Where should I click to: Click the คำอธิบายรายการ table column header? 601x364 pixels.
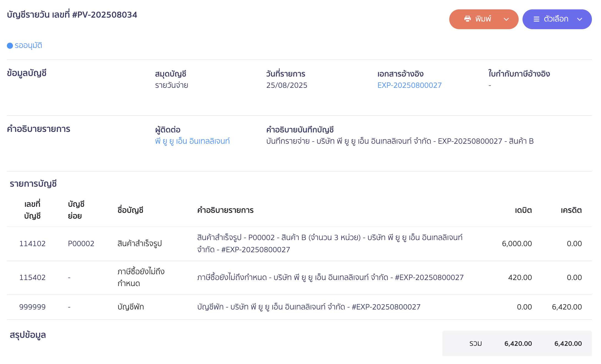225,210
